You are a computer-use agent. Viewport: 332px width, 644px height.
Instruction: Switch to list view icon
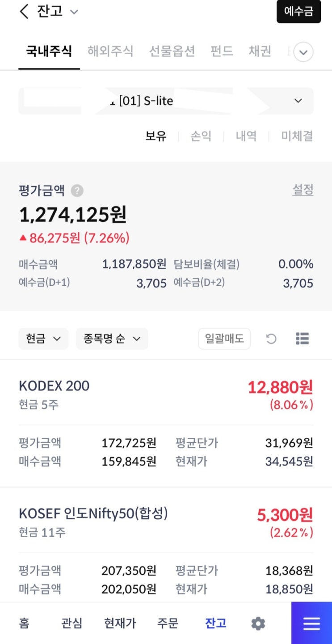point(303,339)
